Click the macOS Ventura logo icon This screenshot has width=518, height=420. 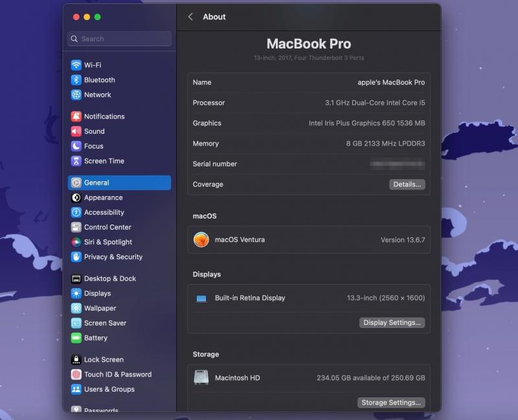[x=201, y=239]
